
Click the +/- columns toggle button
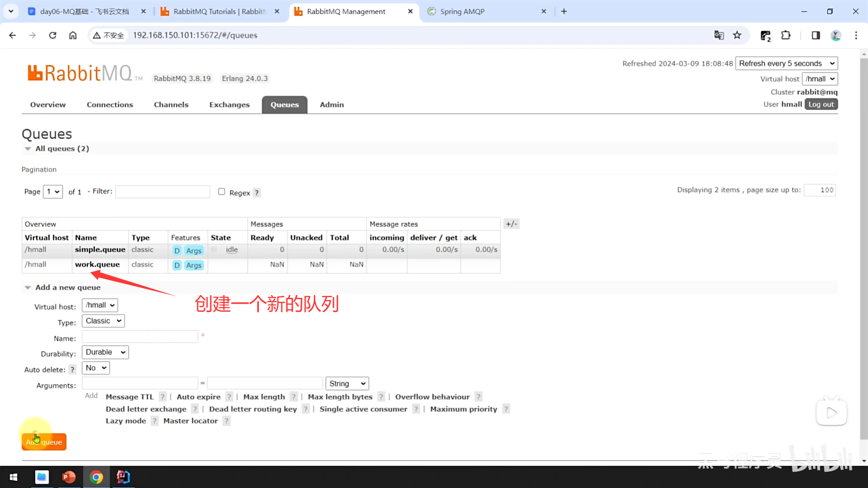[511, 224]
